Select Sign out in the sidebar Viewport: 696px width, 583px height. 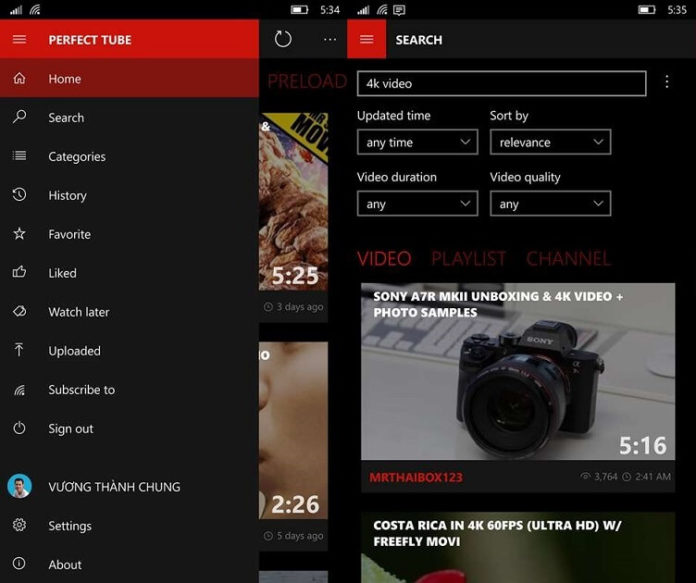click(x=129, y=428)
